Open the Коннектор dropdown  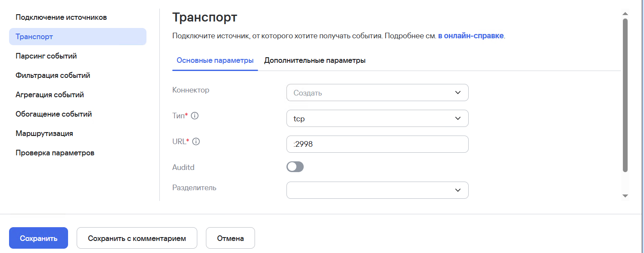click(x=377, y=93)
